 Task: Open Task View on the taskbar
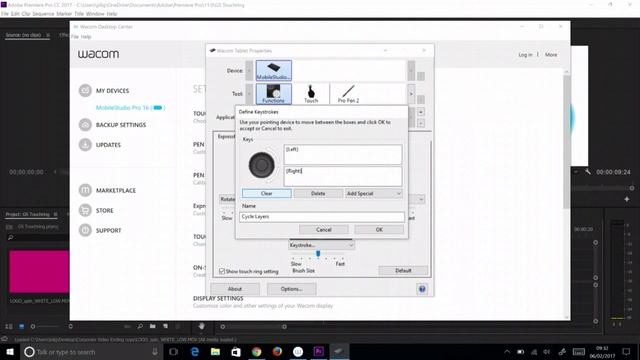point(173,351)
